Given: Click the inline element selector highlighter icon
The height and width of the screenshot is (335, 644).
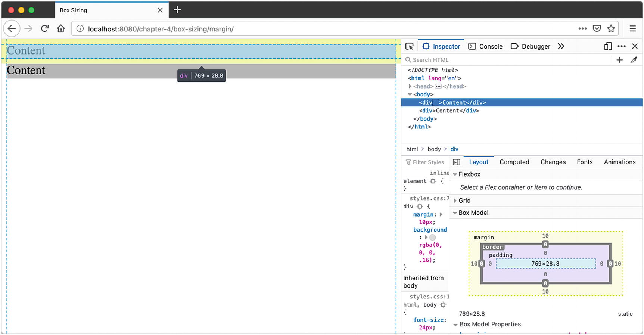Looking at the screenshot, I should pyautogui.click(x=433, y=181).
